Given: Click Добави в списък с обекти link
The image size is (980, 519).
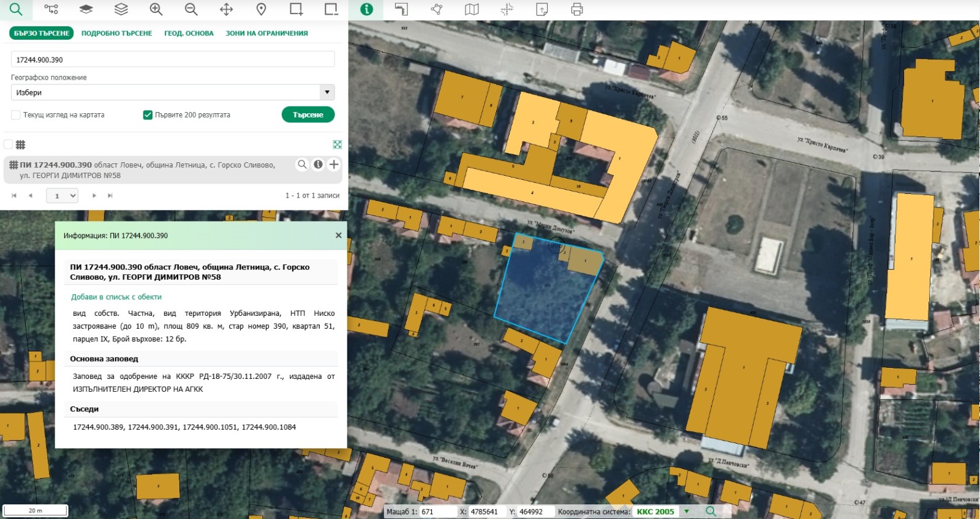Looking at the screenshot, I should [116, 297].
